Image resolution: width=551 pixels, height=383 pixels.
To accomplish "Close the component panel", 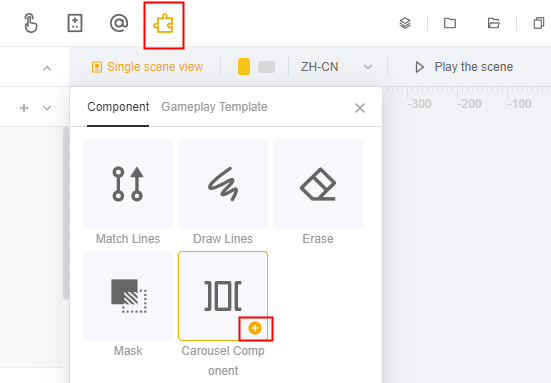I will coord(360,108).
